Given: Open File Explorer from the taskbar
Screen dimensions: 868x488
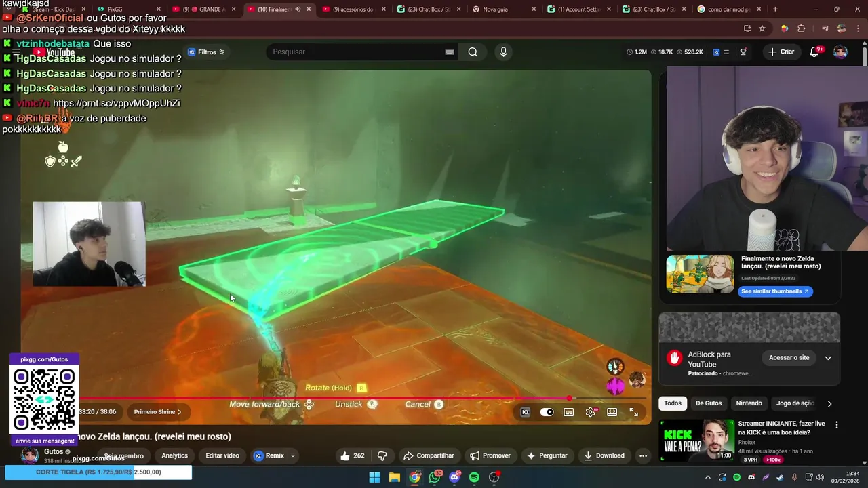Looking at the screenshot, I should click(395, 477).
